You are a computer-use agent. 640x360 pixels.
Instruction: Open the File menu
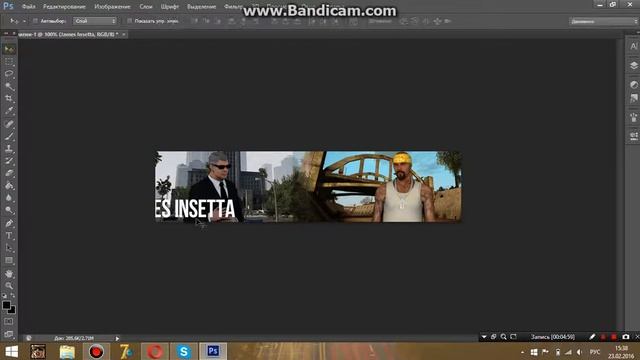[x=29, y=7]
